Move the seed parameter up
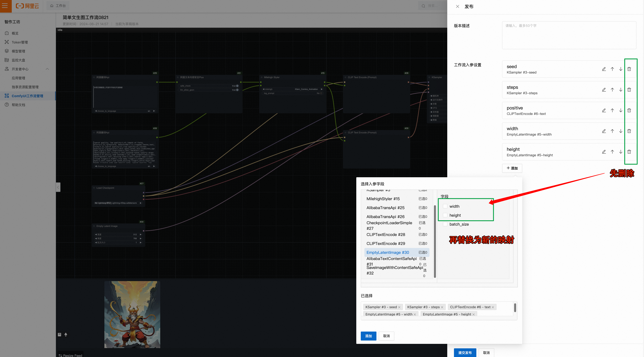 coord(612,69)
